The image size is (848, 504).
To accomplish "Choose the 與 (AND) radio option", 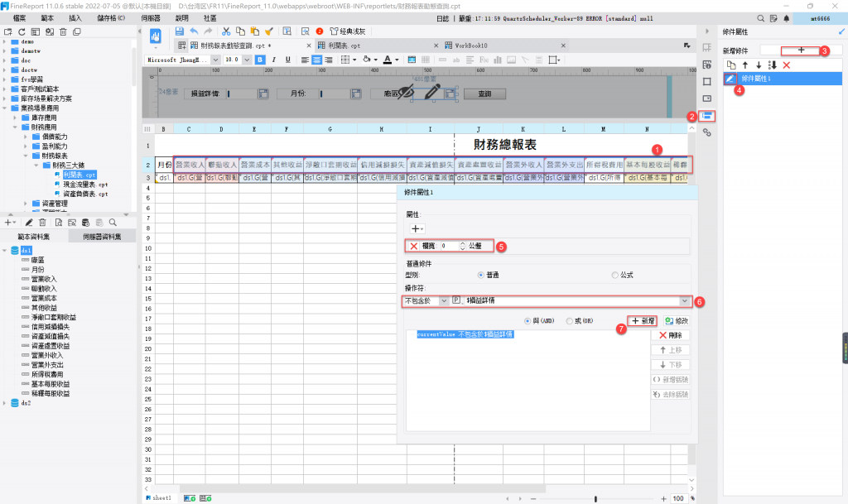I will [x=528, y=321].
